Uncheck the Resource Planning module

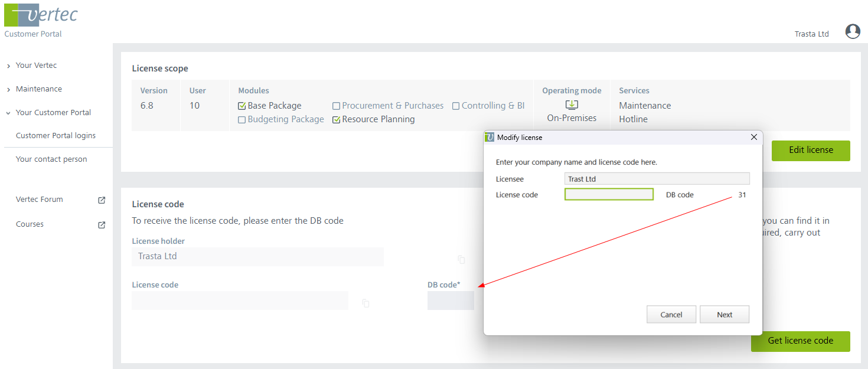[x=336, y=120]
